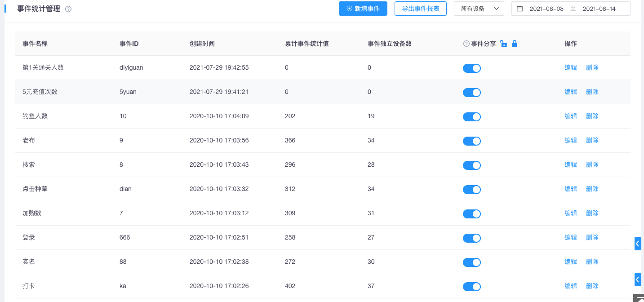
Task: Click the timestamp 2020-10-10 17:04:09
Action: click(x=219, y=116)
